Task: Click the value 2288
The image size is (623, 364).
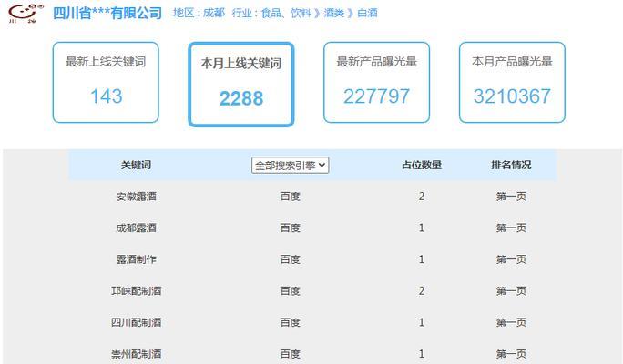Action: (241, 98)
